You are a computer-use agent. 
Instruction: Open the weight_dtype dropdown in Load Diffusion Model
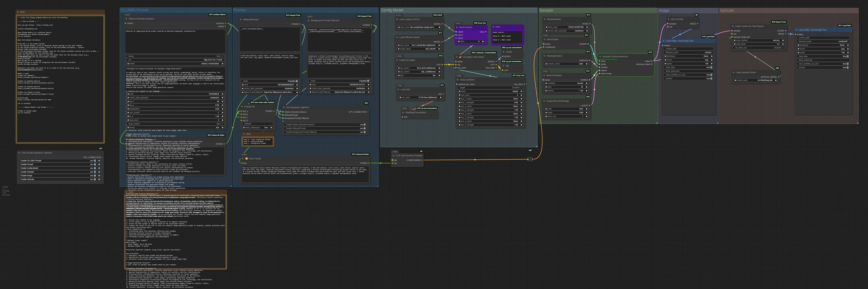[419, 49]
